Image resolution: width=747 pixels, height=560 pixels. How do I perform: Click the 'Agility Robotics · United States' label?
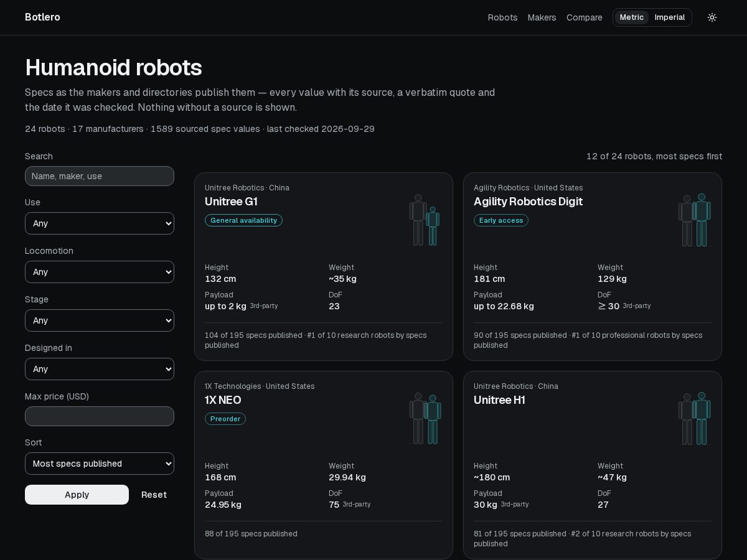529,188
